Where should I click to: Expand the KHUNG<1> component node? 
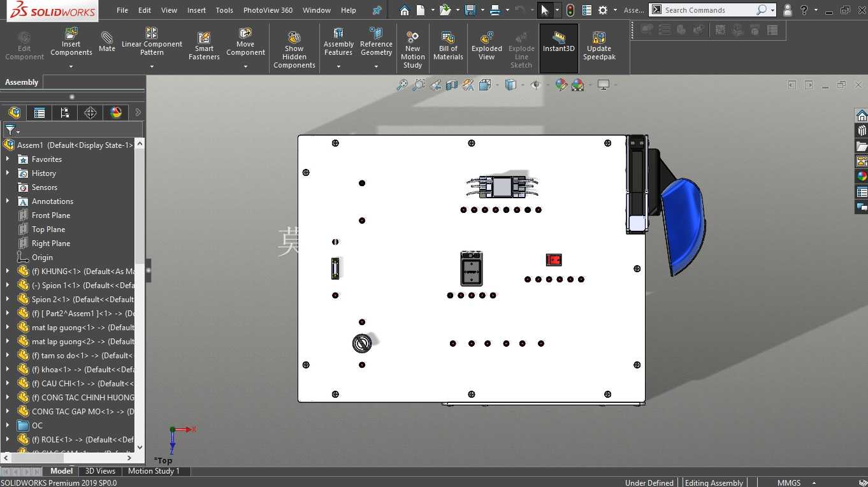coord(8,271)
